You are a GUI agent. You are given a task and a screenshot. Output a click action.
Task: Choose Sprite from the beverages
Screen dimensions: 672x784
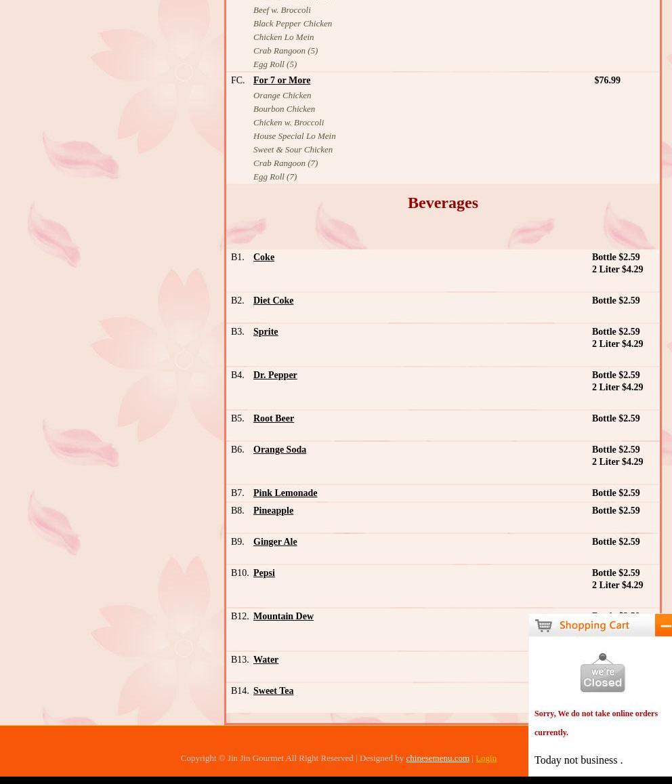(x=266, y=332)
